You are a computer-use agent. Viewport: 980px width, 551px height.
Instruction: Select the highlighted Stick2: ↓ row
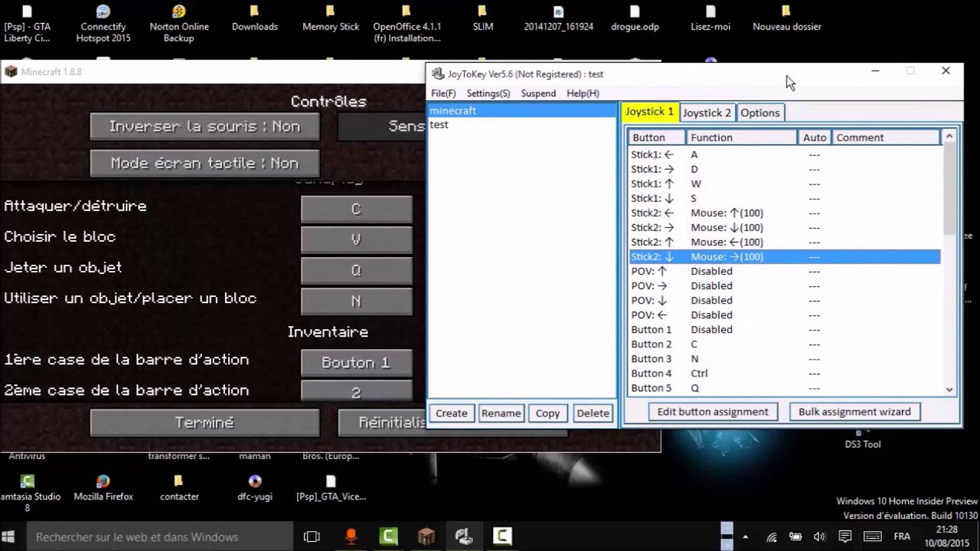tap(785, 256)
